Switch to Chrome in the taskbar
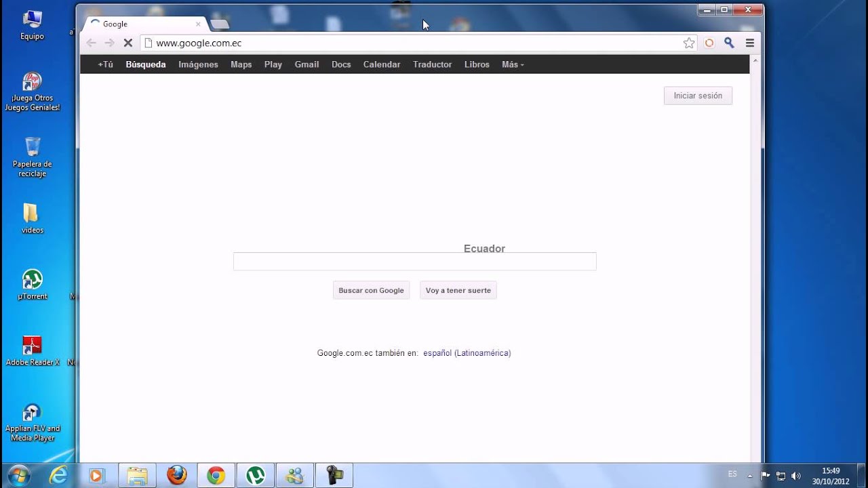Viewport: 868px width, 488px height. 216,475
